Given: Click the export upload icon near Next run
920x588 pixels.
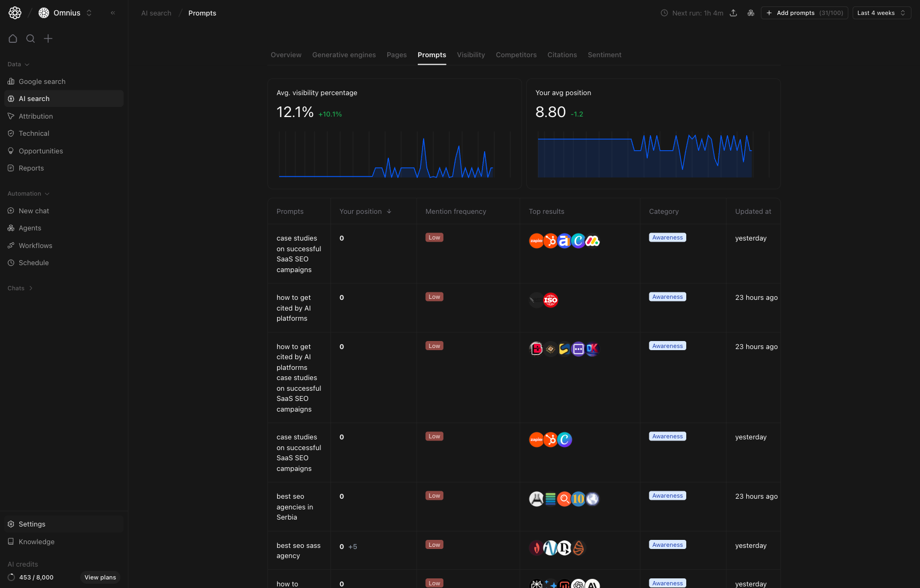Looking at the screenshot, I should pyautogui.click(x=733, y=13).
